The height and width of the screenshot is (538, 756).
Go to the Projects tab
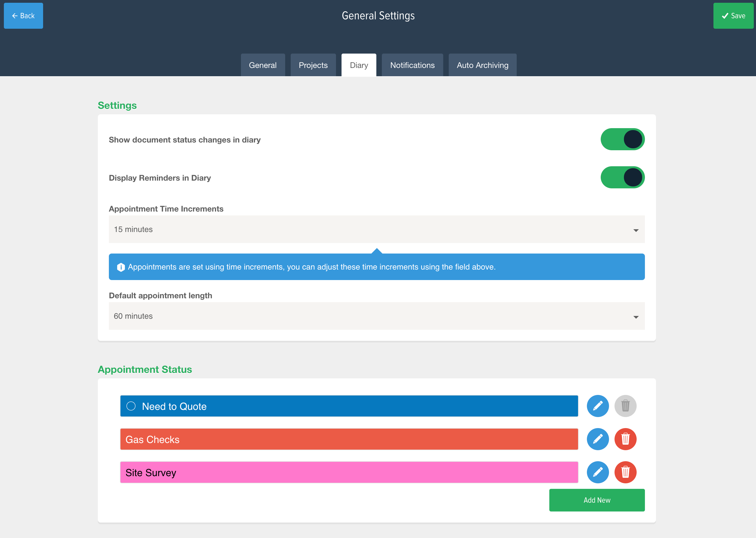tap(313, 65)
